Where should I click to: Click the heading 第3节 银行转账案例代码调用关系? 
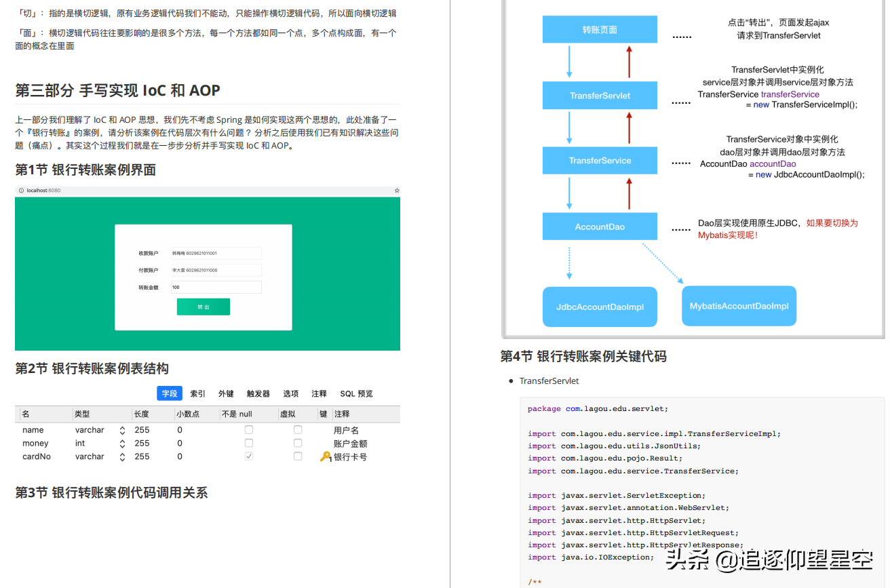[111, 492]
